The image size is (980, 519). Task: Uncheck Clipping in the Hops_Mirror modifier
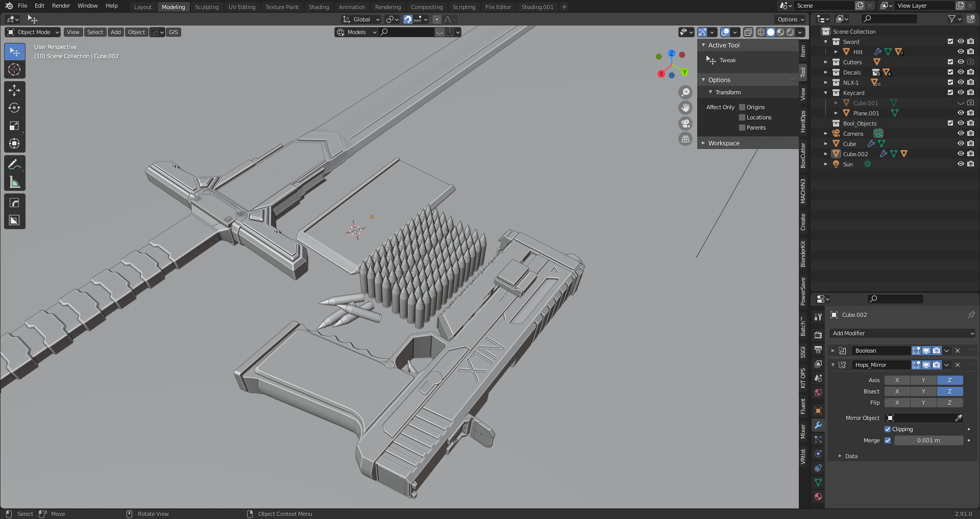pyautogui.click(x=888, y=429)
